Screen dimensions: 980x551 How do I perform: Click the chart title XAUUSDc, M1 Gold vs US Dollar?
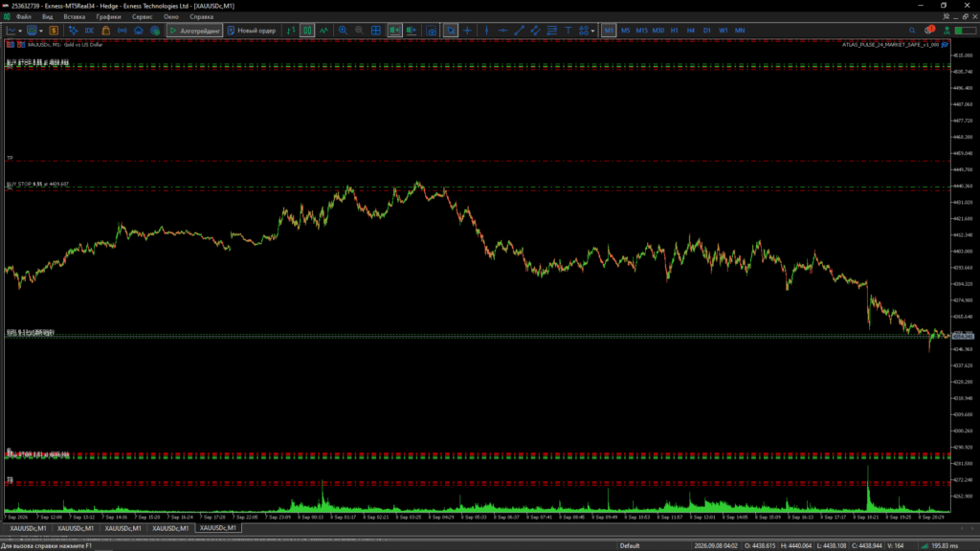[x=65, y=45]
